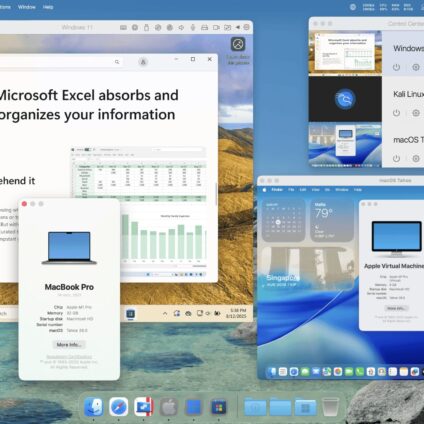Click the USB device icon in the Windows 11 toolbar
This screenshot has height=424, width=424.
click(x=146, y=28)
